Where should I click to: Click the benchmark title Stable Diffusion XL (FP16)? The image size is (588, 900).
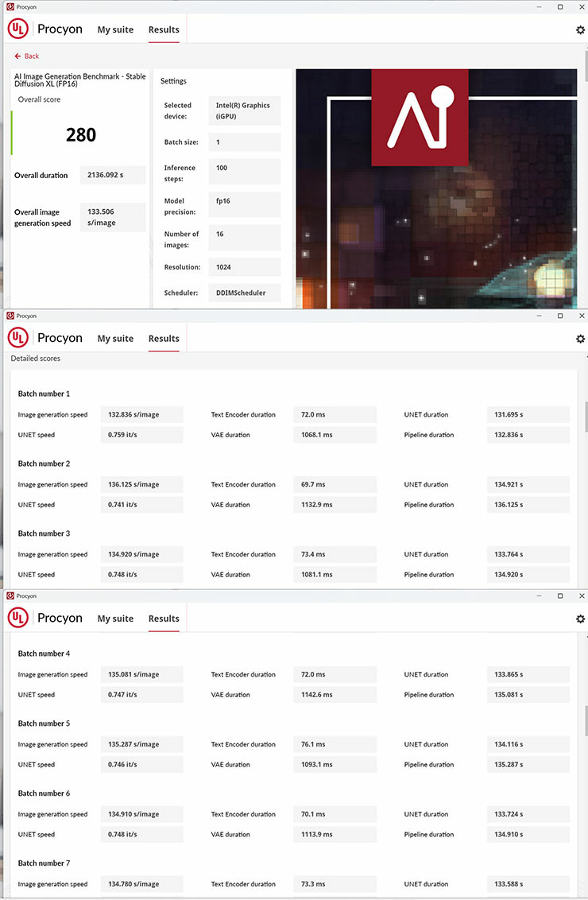[x=79, y=80]
